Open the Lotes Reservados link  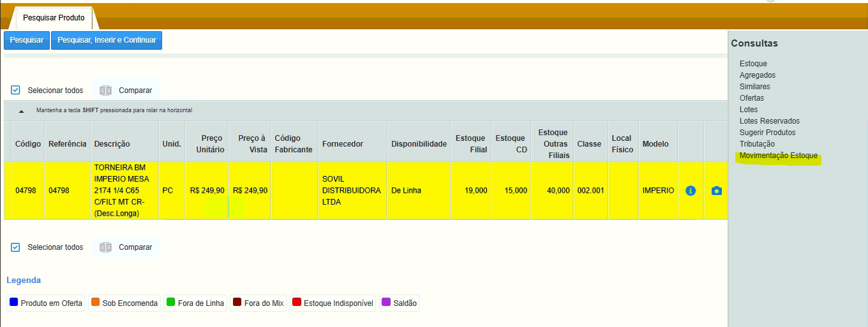point(770,121)
